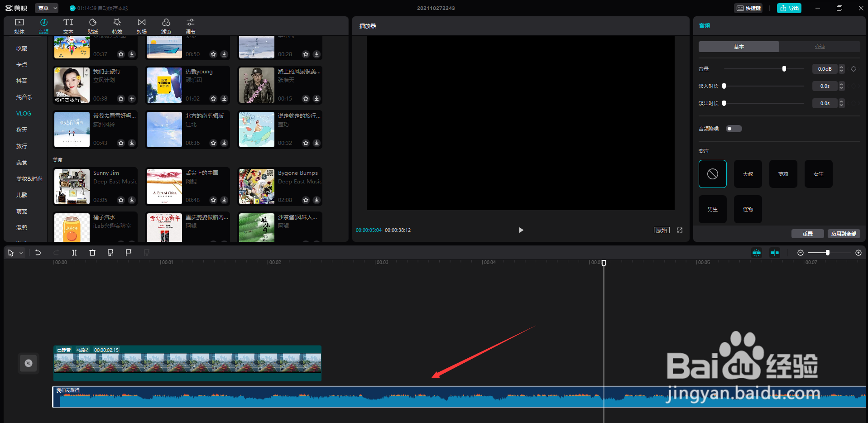Select no voice change option
Viewport: 868px width, 423px height.
click(x=713, y=174)
